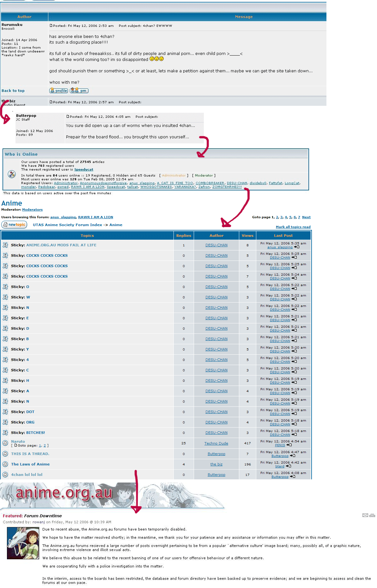Open user anus_slapping in browsing list
This screenshot has height=588, width=377.
click(x=63, y=217)
